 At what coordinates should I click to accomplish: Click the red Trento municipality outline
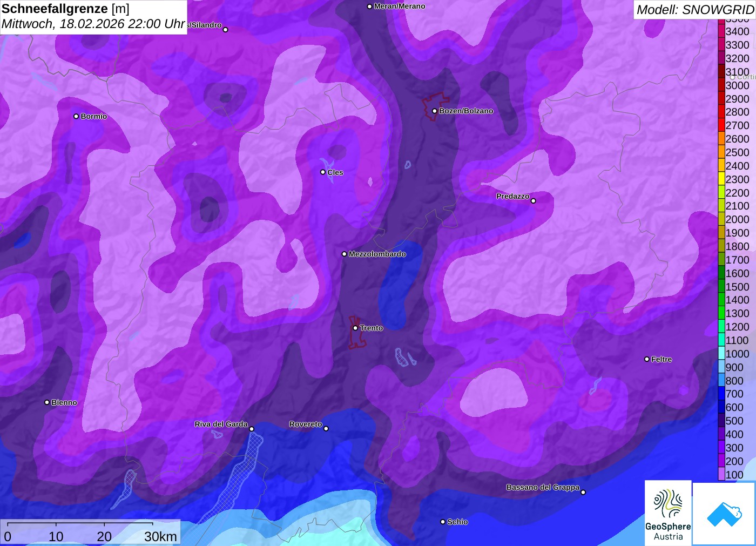[356, 333]
